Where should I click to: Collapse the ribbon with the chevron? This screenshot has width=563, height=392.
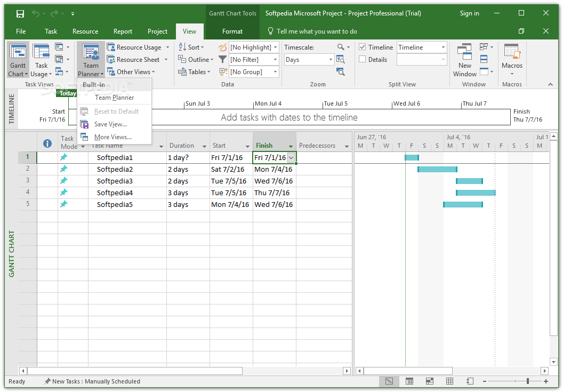tap(550, 84)
